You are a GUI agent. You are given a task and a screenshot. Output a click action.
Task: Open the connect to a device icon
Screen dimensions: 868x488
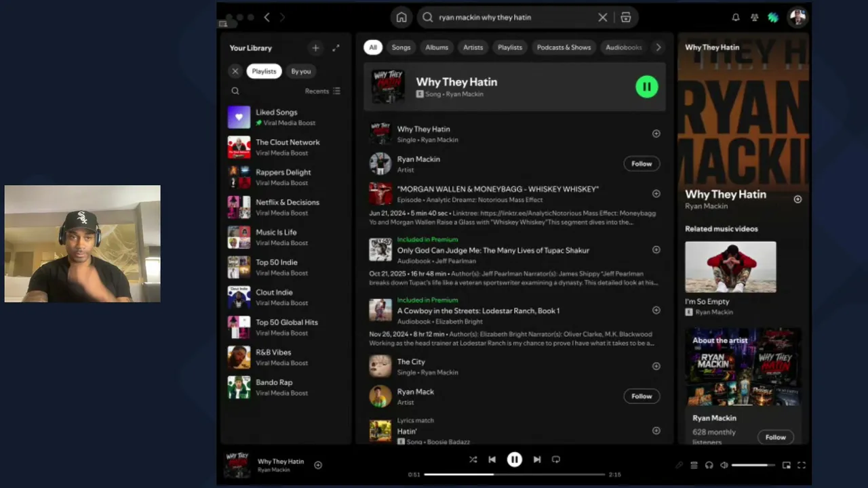click(709, 466)
